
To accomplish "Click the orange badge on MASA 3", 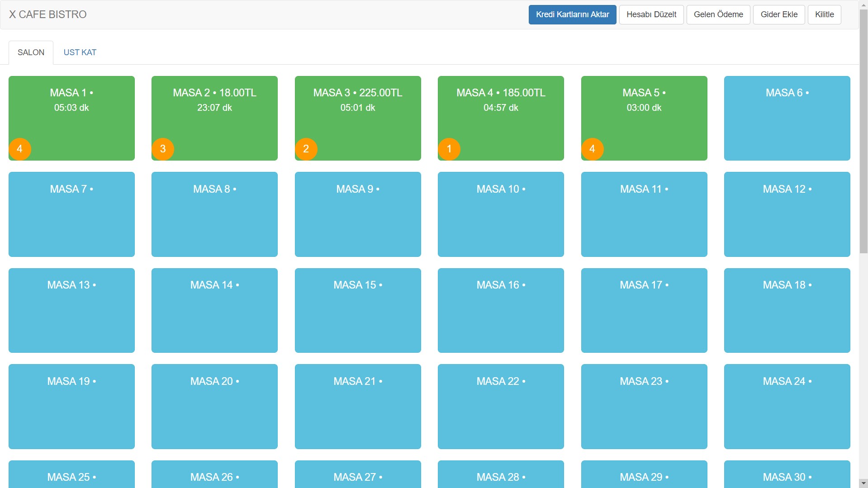I will click(x=306, y=149).
